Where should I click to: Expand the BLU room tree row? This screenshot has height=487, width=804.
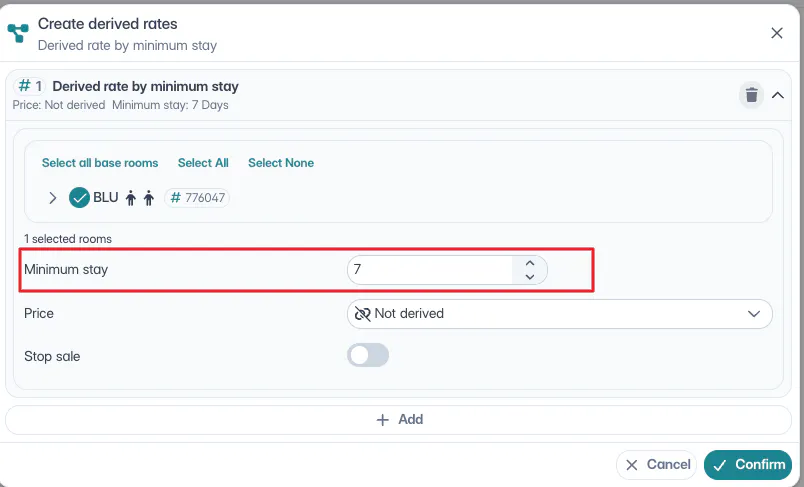click(x=53, y=198)
